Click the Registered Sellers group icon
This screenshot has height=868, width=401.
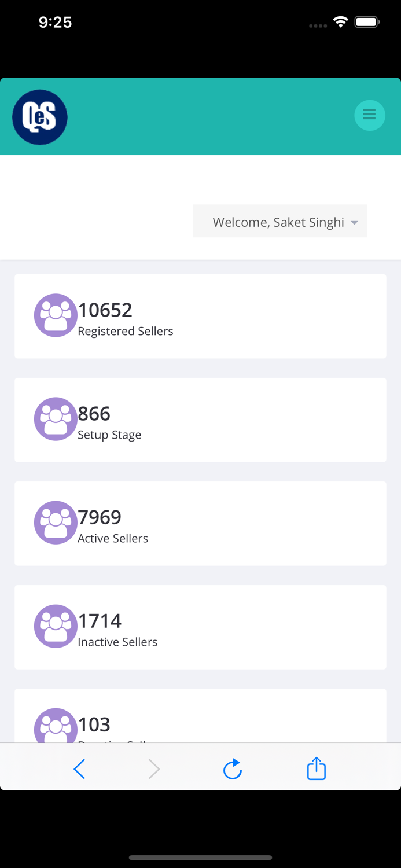[x=56, y=315]
